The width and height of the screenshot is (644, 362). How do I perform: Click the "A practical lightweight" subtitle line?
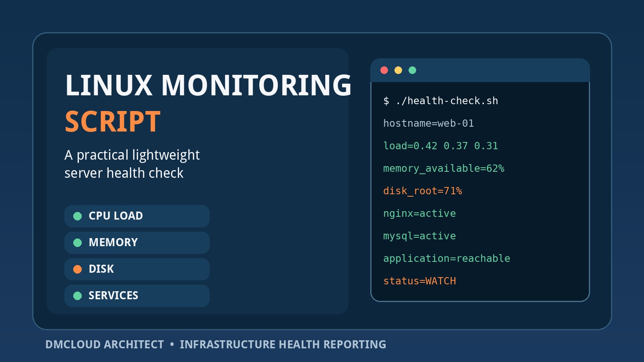coord(132,155)
